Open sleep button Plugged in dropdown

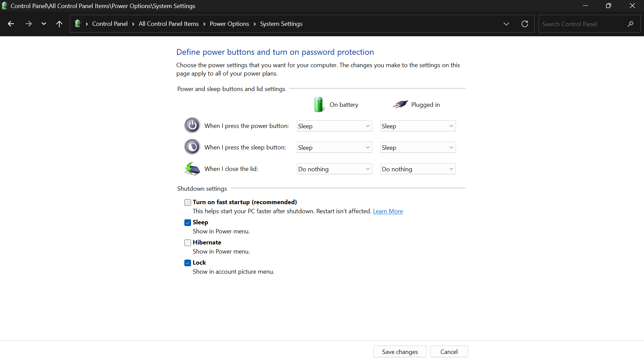(x=418, y=147)
